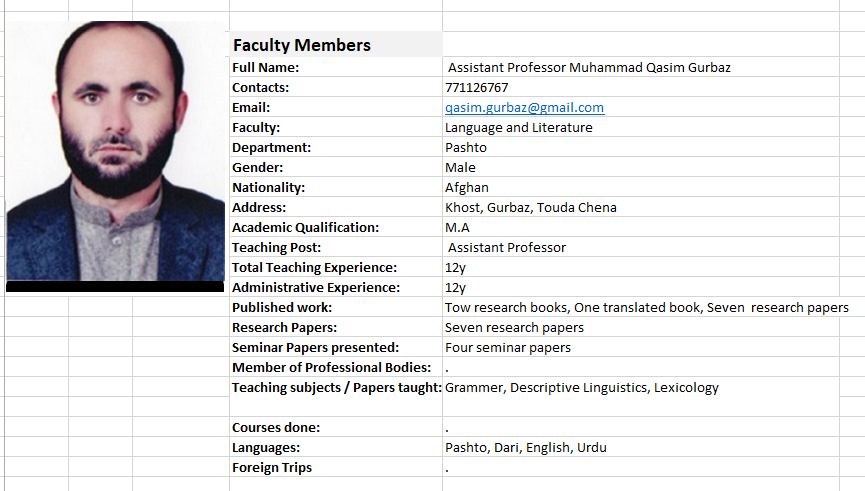This screenshot has width=865, height=491.
Task: Click the Total Teaching Experience 12y cell
Action: (641, 268)
